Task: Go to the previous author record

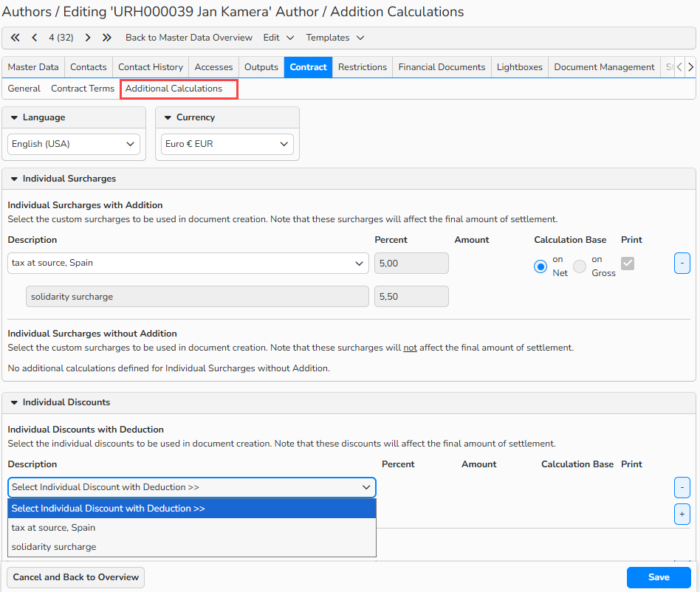Action: pyautogui.click(x=35, y=38)
